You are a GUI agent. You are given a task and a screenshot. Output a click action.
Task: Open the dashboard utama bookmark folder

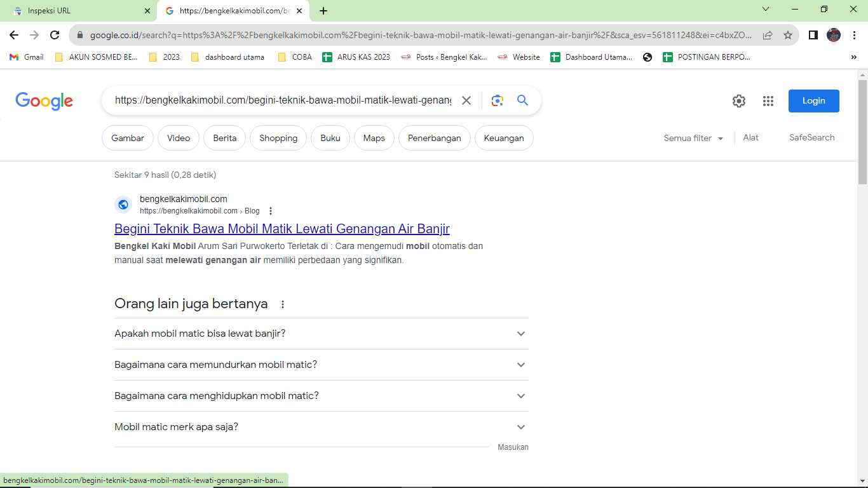coord(227,57)
